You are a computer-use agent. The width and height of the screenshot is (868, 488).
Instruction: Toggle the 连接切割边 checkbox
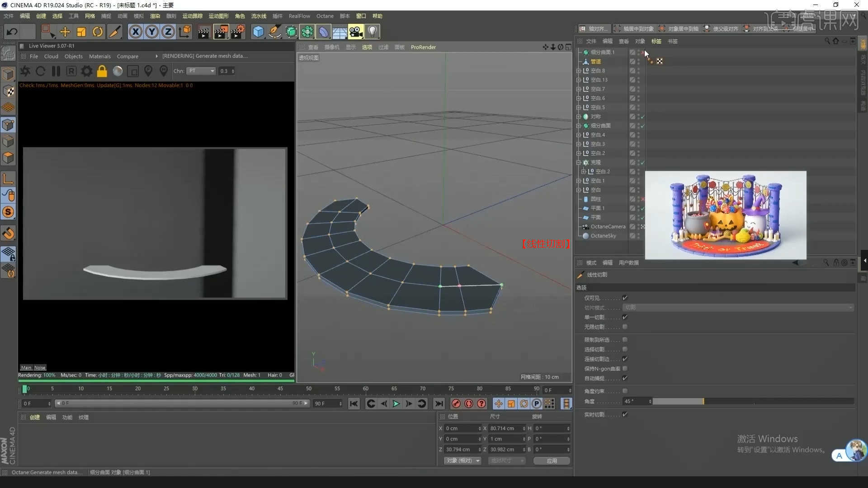(x=625, y=359)
